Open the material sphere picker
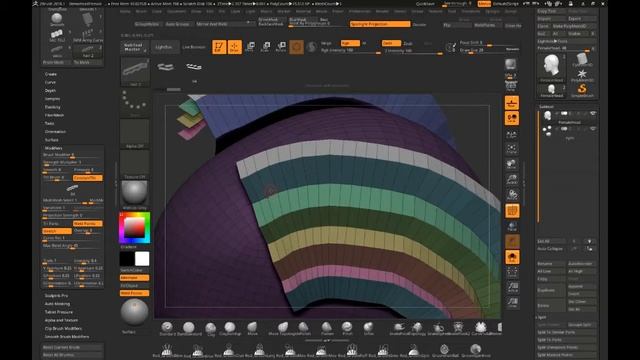 tap(135, 195)
